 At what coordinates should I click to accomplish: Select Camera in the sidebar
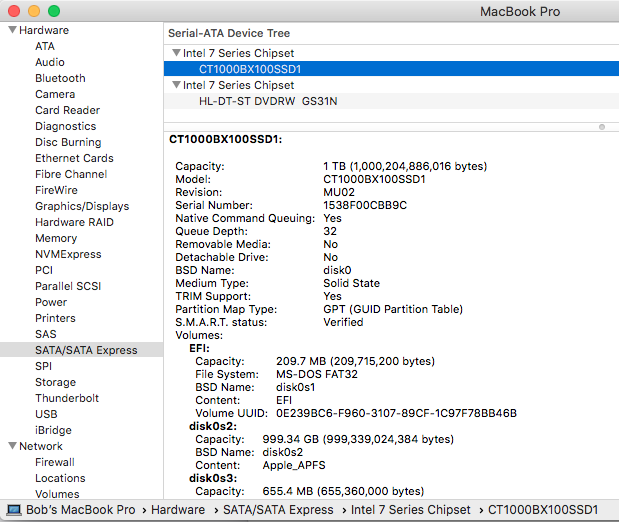pos(55,94)
